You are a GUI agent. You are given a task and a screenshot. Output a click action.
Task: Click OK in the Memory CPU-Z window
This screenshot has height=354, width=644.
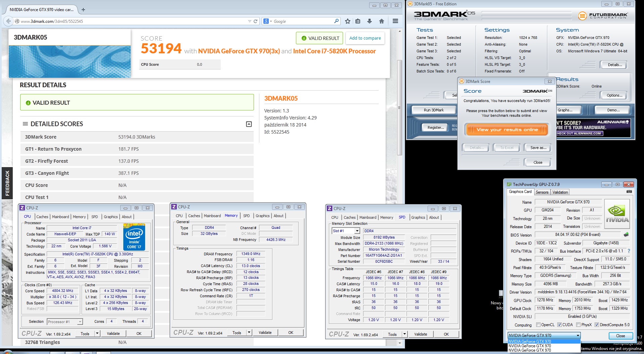pos(291,333)
